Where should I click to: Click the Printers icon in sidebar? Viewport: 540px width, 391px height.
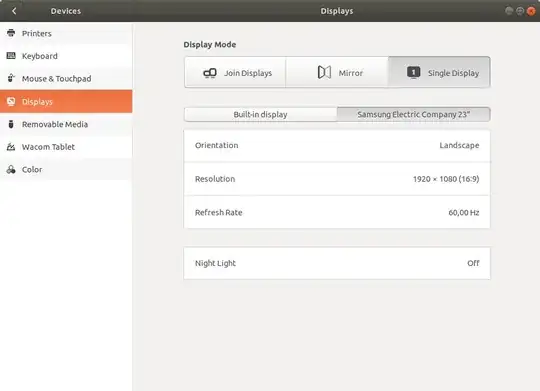(11, 33)
